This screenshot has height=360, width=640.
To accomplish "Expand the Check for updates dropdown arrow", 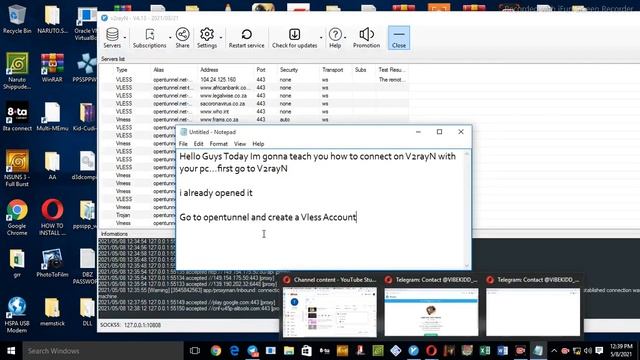I will (x=321, y=38).
